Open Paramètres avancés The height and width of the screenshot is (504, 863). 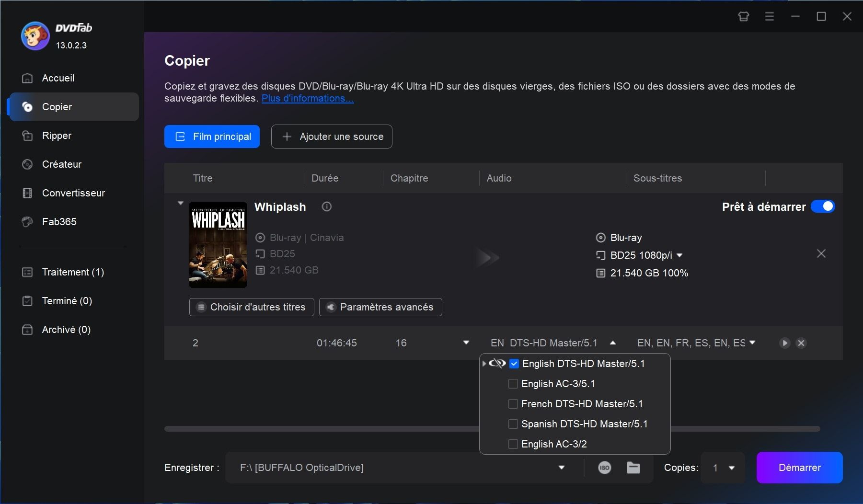pos(380,307)
